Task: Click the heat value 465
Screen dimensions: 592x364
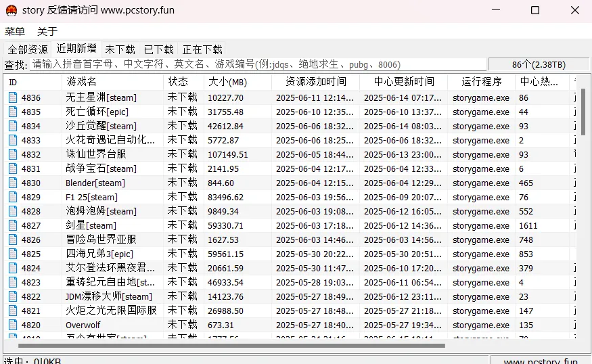Action: coord(526,183)
